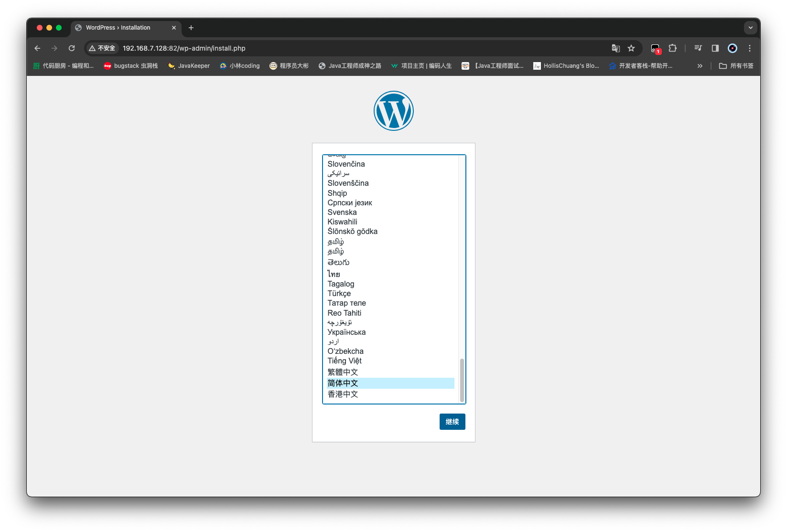Select Svenska as the language
Image resolution: width=787 pixels, height=532 pixels.
390,212
